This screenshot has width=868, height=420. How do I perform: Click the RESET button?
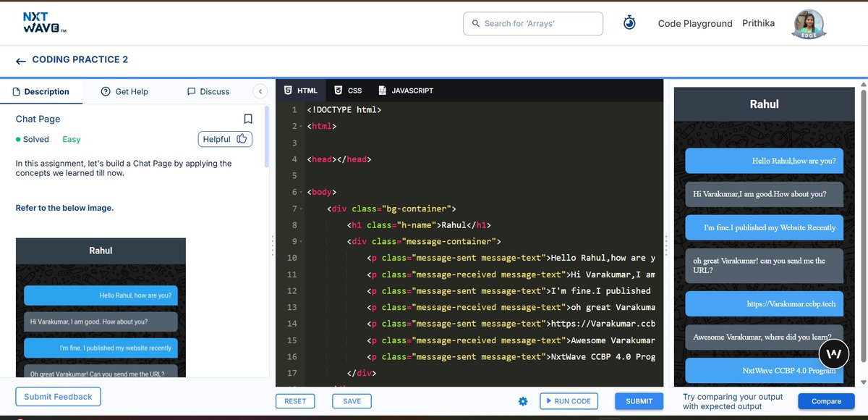tap(295, 401)
